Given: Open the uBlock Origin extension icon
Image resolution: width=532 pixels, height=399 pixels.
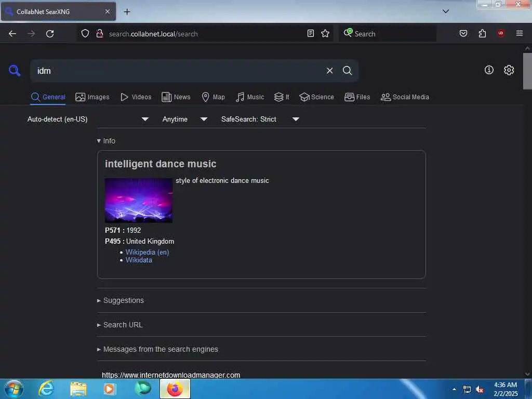Looking at the screenshot, I should tap(501, 33).
